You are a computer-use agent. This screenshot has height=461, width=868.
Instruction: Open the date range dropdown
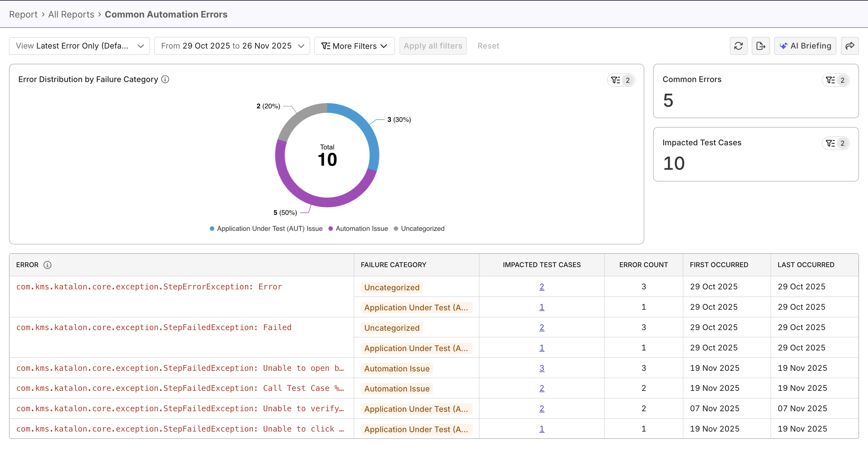click(x=232, y=46)
